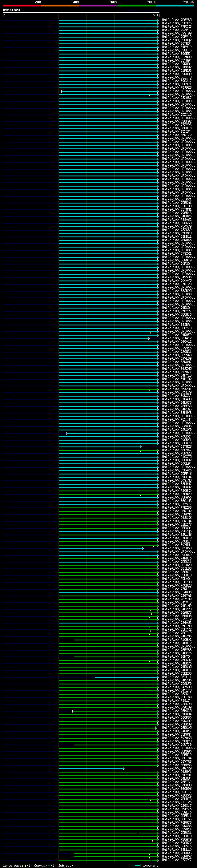
Task: Open UniRef100_A1CXT5 hit
Action: [x=177, y=457]
